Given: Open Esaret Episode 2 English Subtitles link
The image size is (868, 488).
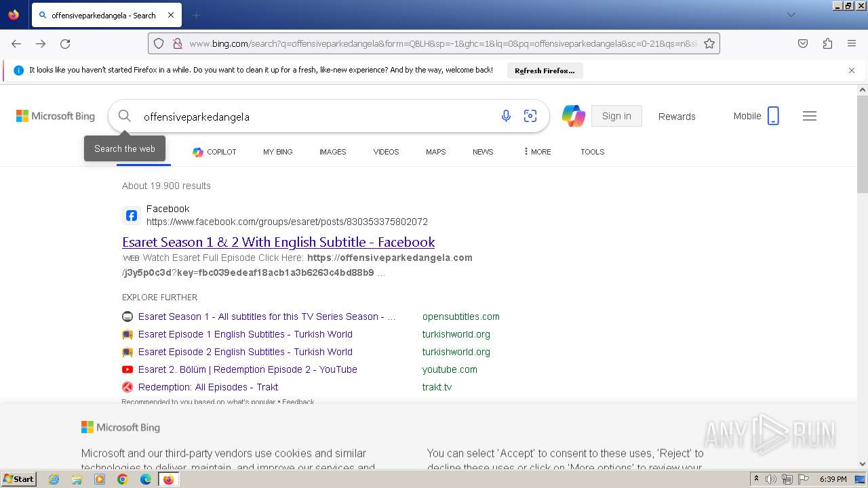Looking at the screenshot, I should click(x=245, y=352).
